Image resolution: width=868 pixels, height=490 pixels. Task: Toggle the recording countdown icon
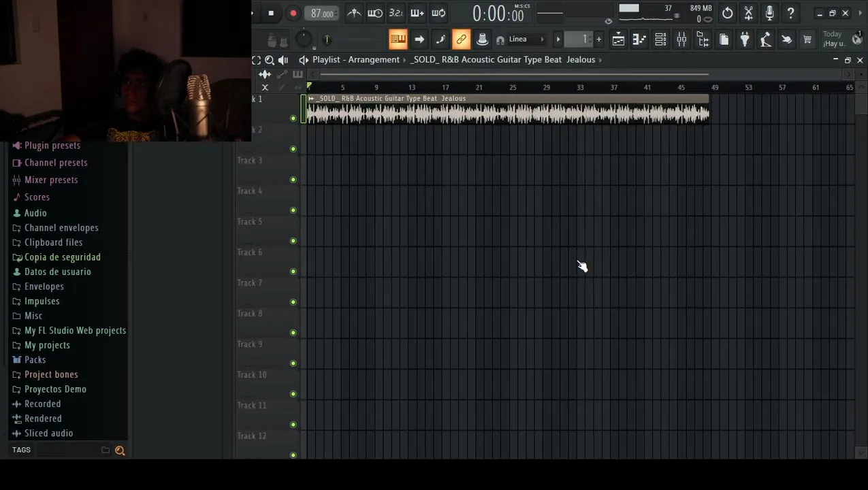tap(396, 13)
